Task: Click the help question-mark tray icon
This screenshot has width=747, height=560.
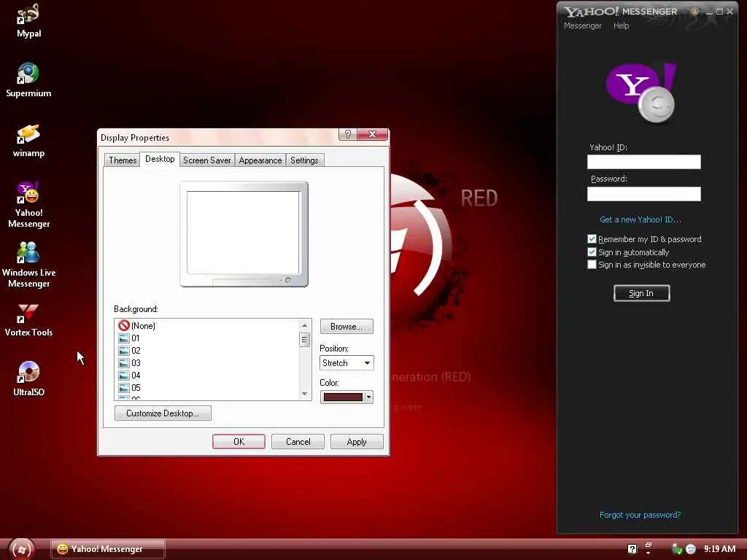Action: click(x=632, y=549)
